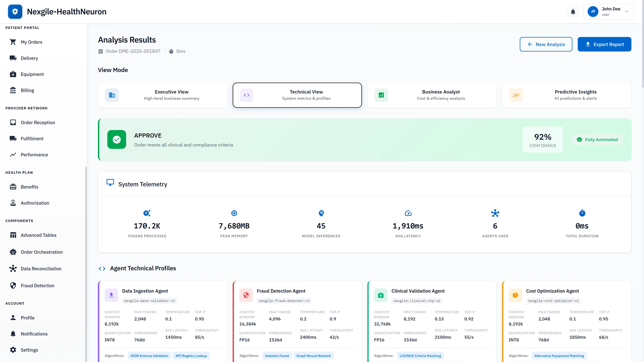Click the notification bell icon
Image resolution: width=644 pixels, height=362 pixels.
pyautogui.click(x=573, y=12)
